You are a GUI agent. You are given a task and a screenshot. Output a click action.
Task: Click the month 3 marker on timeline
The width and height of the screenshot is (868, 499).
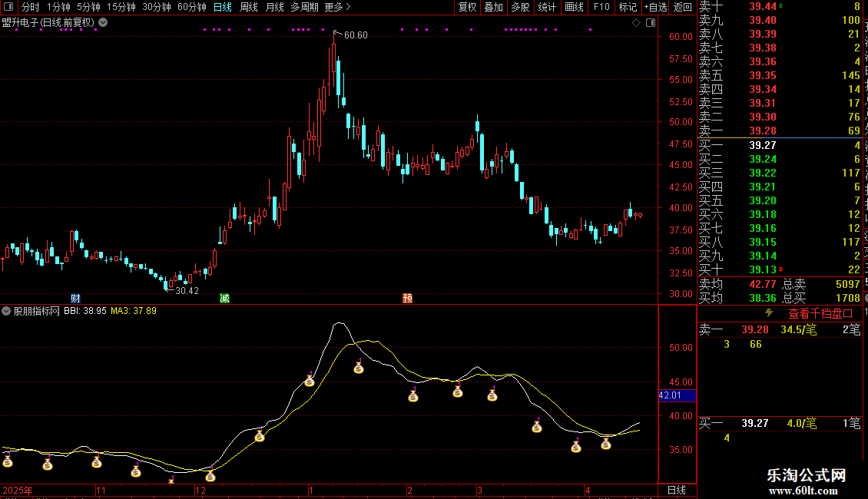480,490
